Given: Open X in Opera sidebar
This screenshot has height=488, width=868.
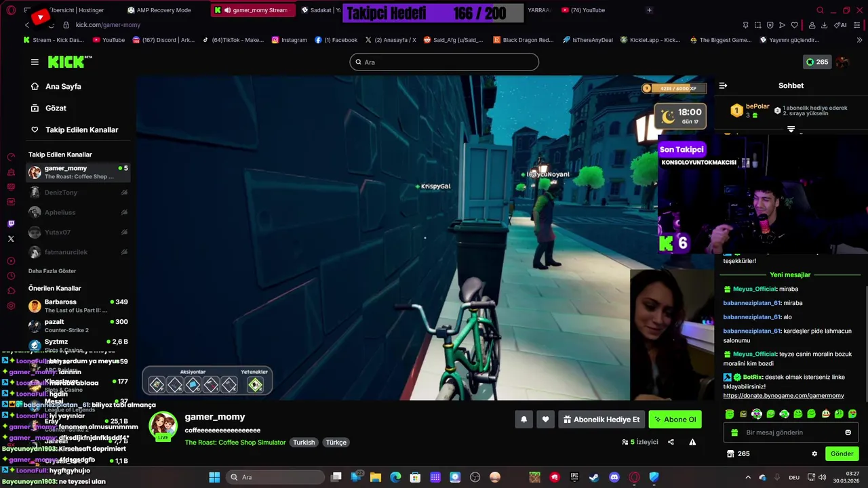Looking at the screenshot, I should 11,239.
